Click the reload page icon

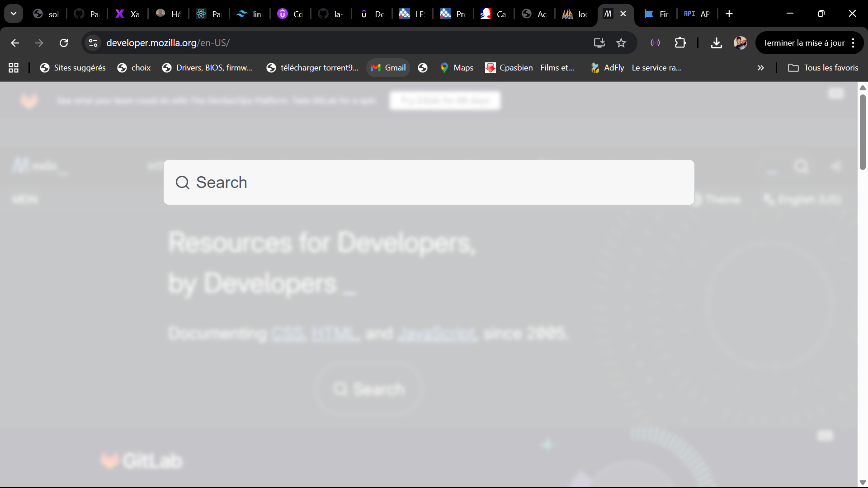pyautogui.click(x=64, y=43)
